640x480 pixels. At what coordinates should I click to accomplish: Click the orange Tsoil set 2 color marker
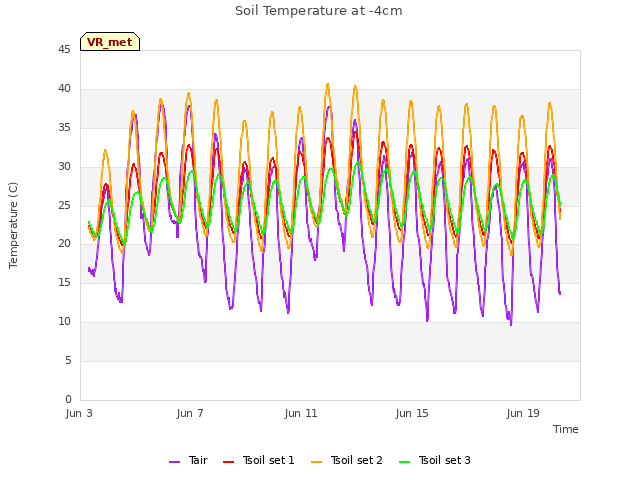pyautogui.click(x=317, y=462)
